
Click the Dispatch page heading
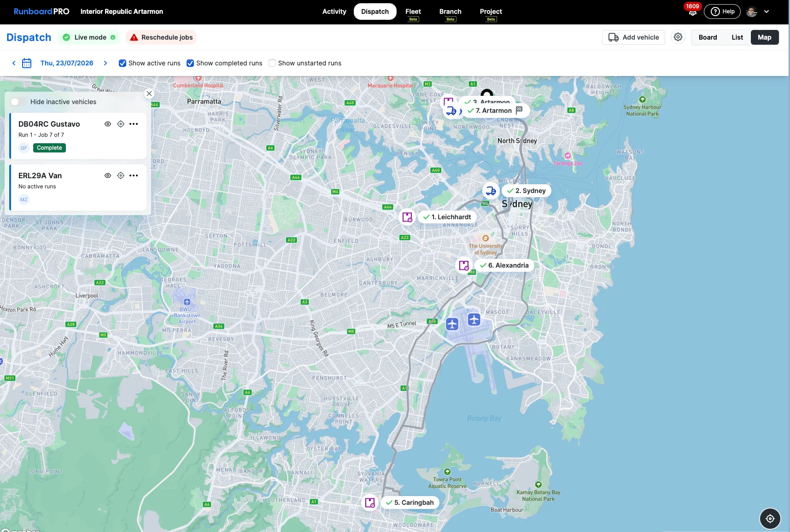[29, 37]
